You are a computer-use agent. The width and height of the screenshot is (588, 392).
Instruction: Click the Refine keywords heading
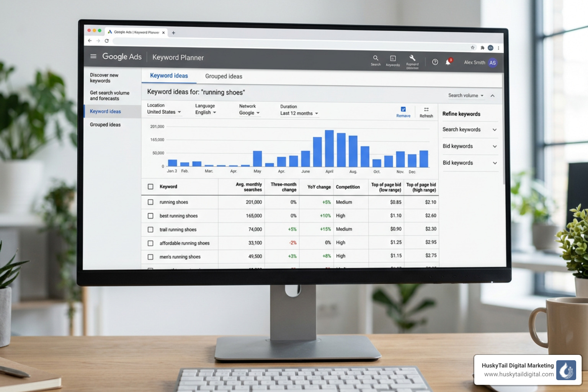tap(461, 114)
